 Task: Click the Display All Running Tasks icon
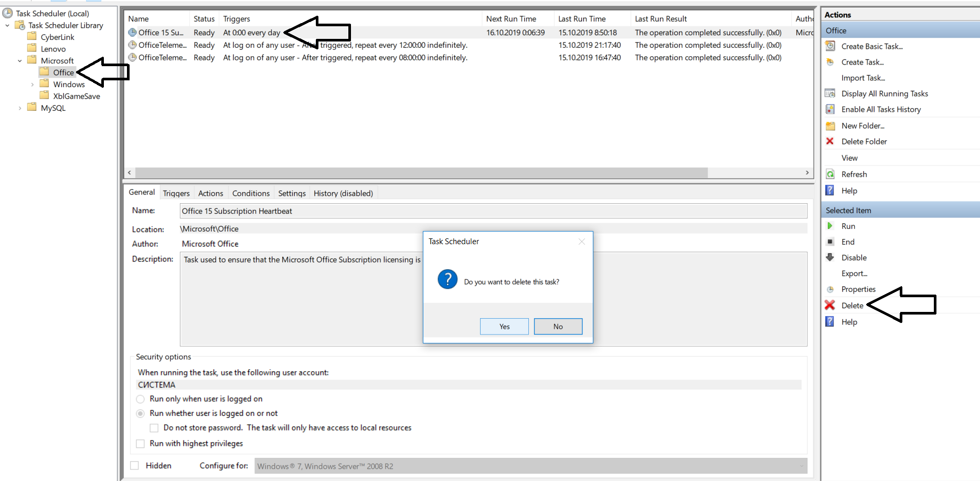(x=830, y=93)
